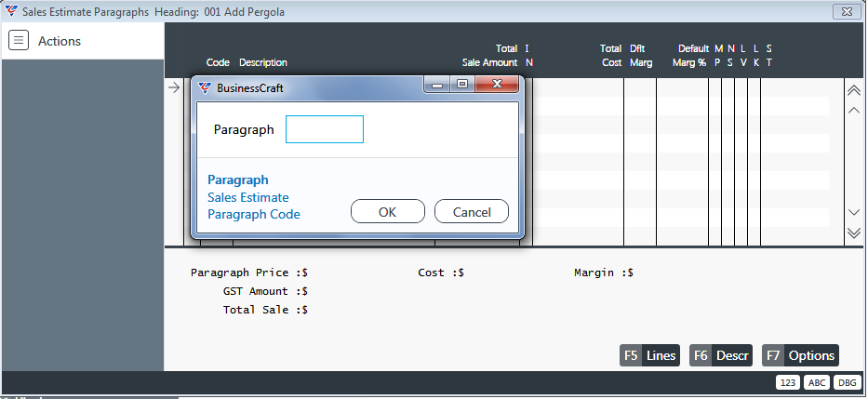Click the Cost label in totals

[x=441, y=273]
